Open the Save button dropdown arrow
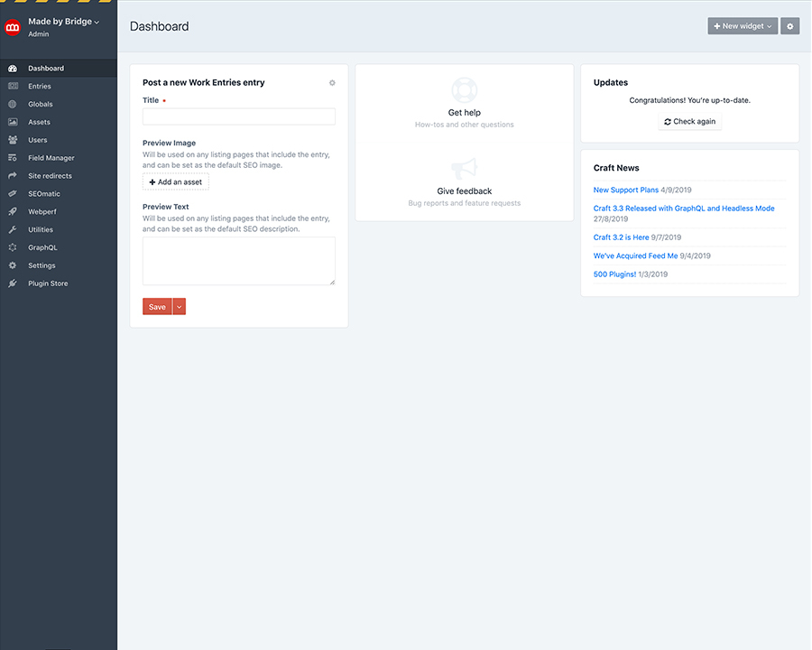Viewport: 812px width, 650px height. coord(180,307)
